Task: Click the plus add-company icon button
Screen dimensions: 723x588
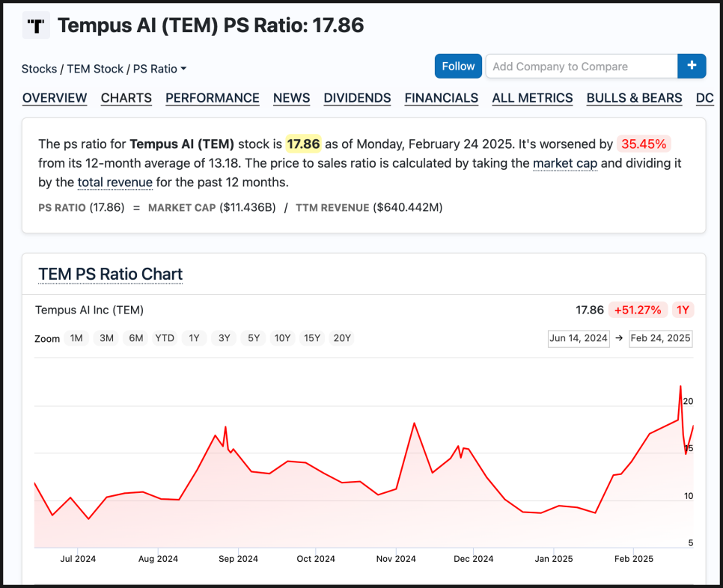Action: (692, 66)
